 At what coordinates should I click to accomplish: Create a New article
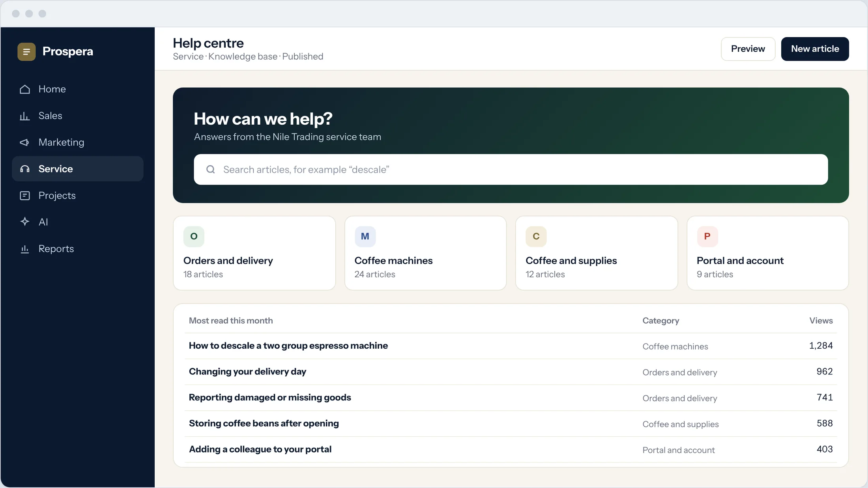click(815, 49)
